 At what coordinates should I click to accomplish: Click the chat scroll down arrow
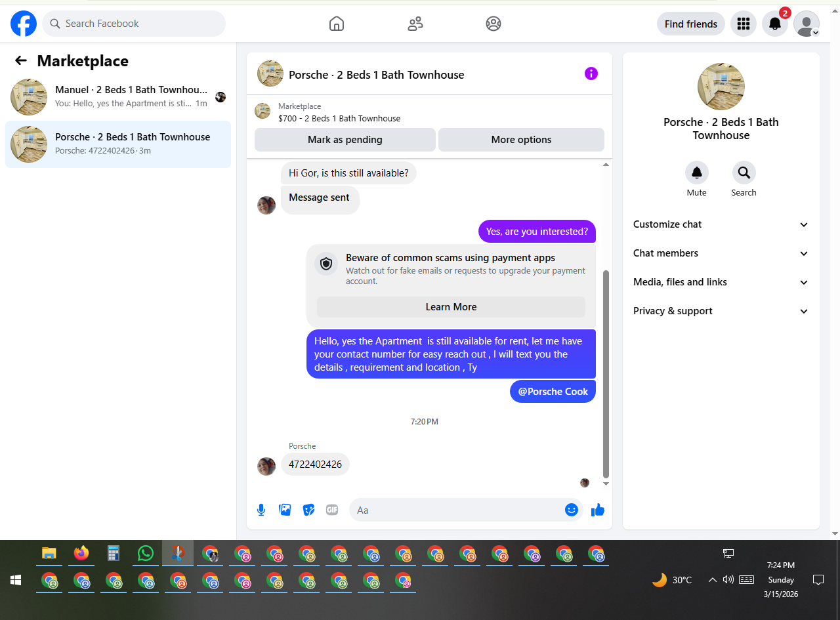click(606, 484)
